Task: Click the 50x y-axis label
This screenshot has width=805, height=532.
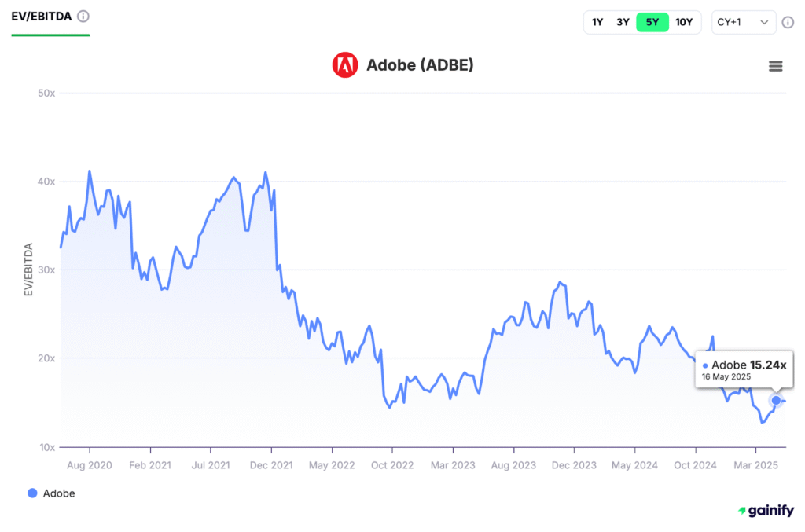Action: click(x=46, y=93)
